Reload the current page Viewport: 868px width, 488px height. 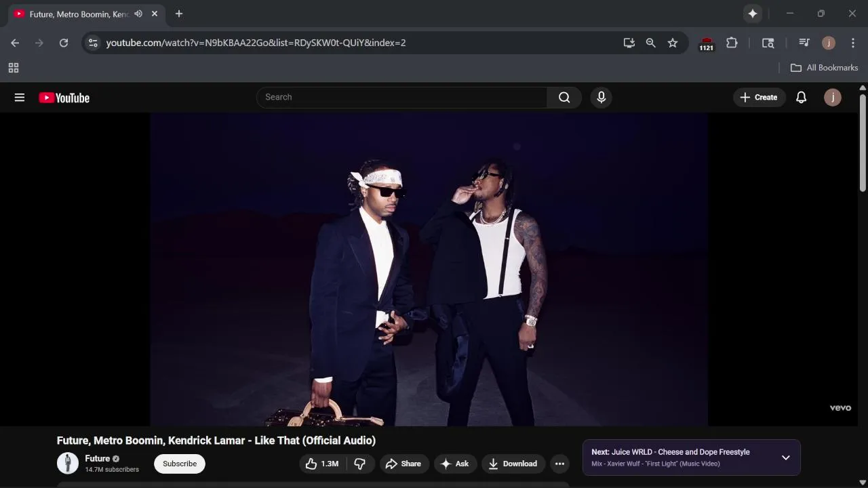pyautogui.click(x=64, y=43)
